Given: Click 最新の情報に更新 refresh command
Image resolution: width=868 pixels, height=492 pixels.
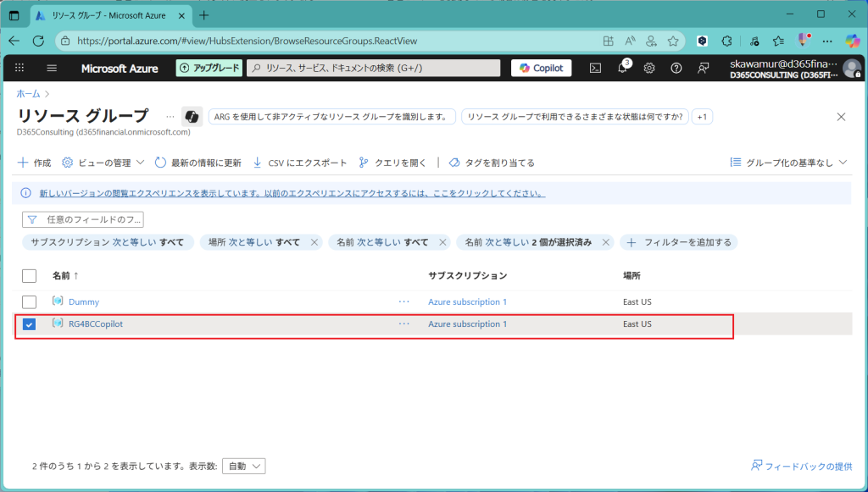Looking at the screenshot, I should 198,163.
